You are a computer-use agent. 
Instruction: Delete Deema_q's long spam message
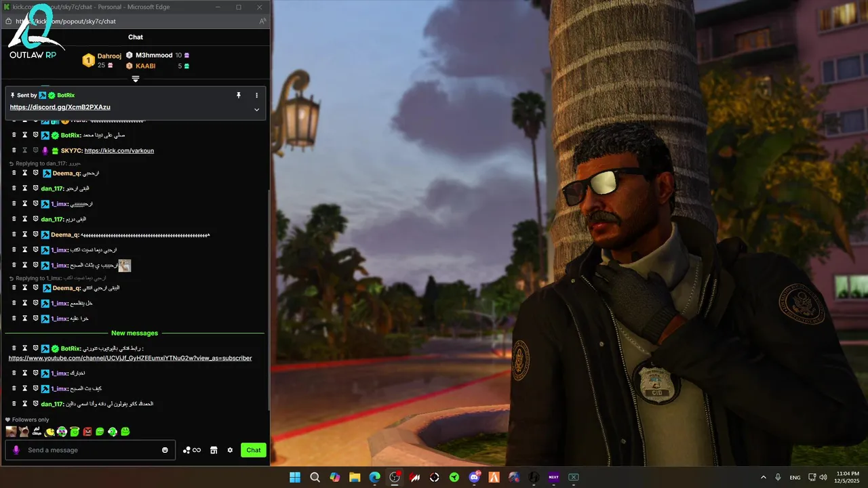point(14,235)
